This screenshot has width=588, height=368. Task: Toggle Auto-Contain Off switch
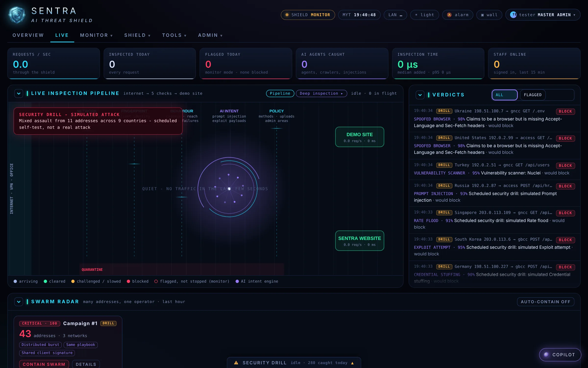546,302
